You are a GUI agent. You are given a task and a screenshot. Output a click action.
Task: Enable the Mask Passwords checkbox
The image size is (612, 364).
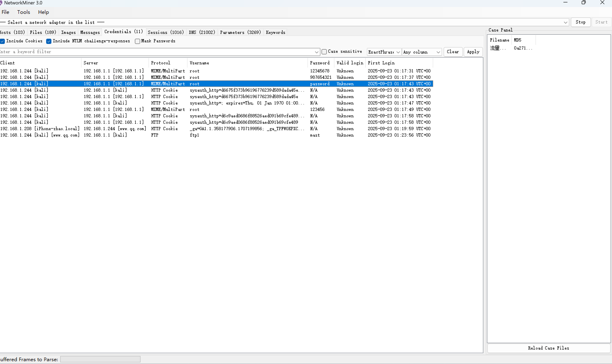pyautogui.click(x=137, y=41)
